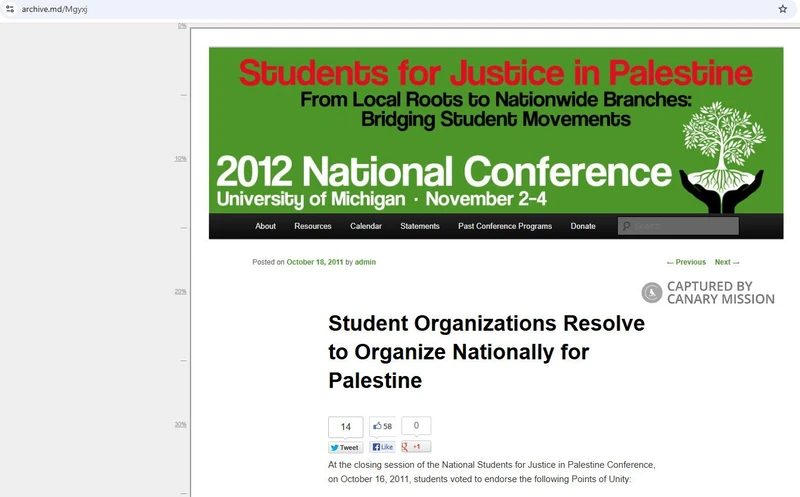Click the University of Michigan · November 2-4 text
The image size is (800, 497).
[382, 199]
